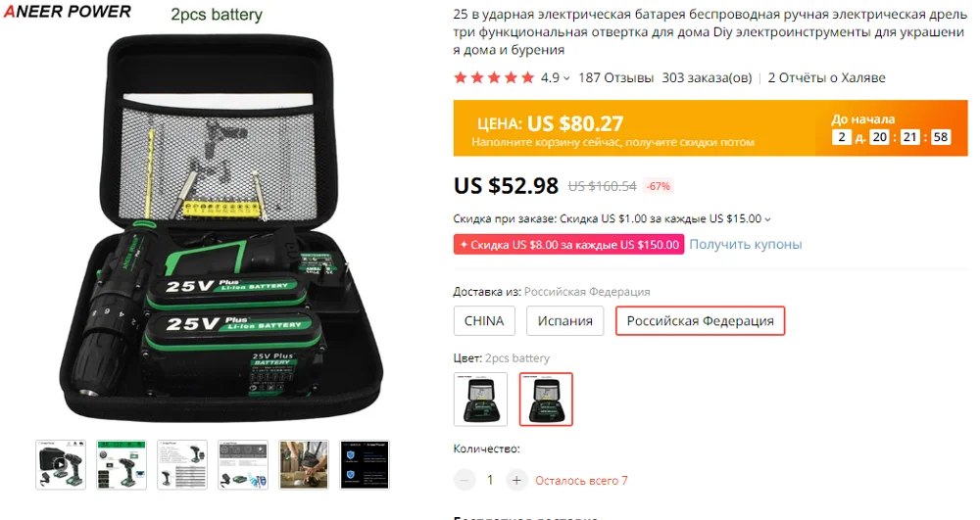
Task: Select CHINA as shipping origin
Action: [484, 321]
